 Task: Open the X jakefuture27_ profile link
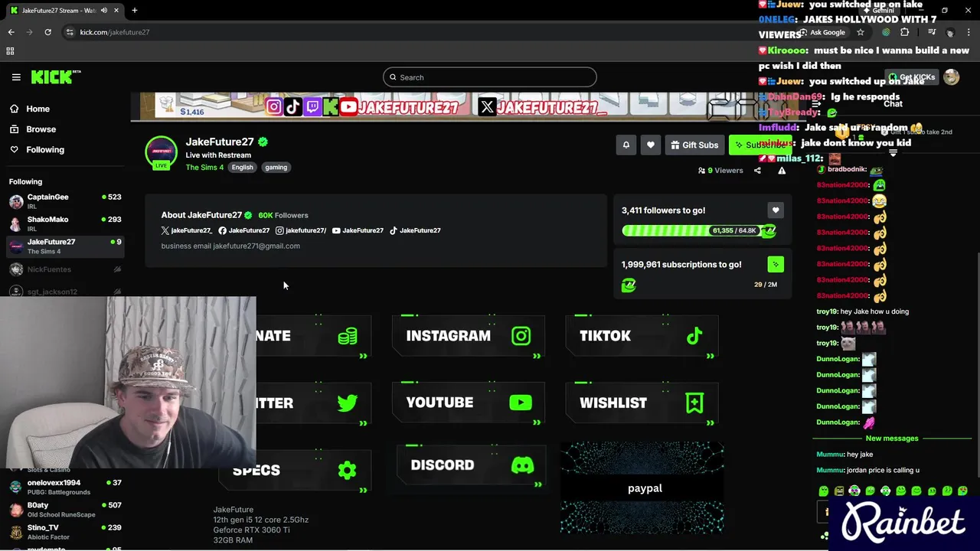click(186, 230)
